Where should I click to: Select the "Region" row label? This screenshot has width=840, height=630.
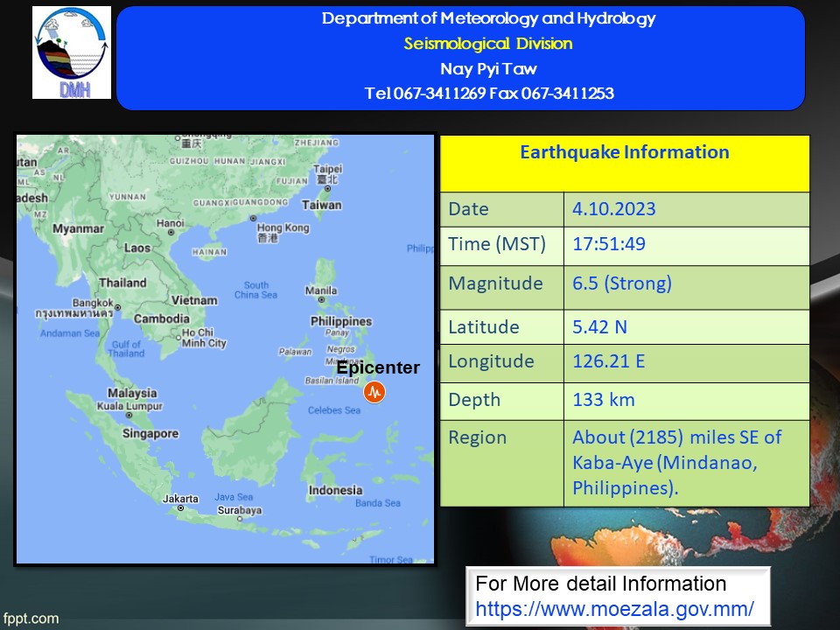(x=478, y=437)
